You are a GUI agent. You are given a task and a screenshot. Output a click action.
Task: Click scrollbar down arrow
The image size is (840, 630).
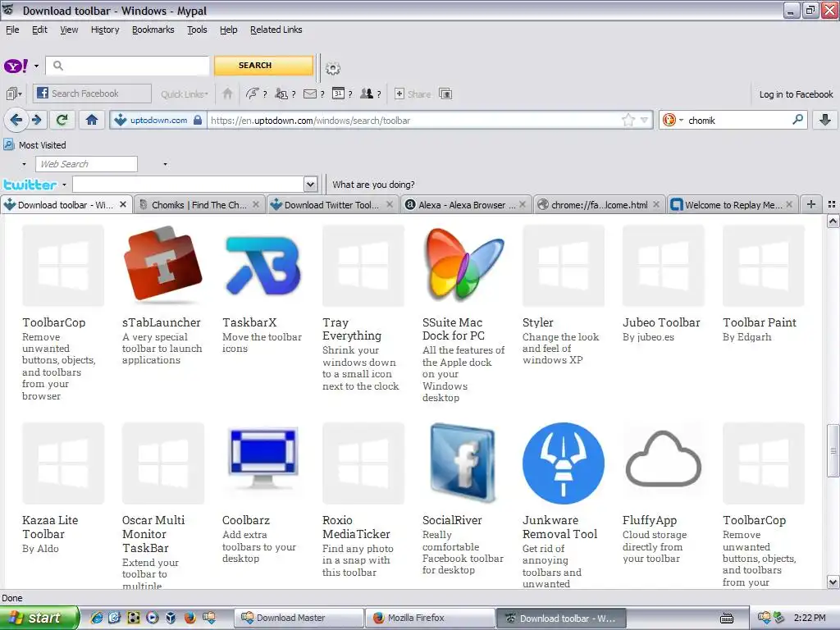tap(833, 582)
